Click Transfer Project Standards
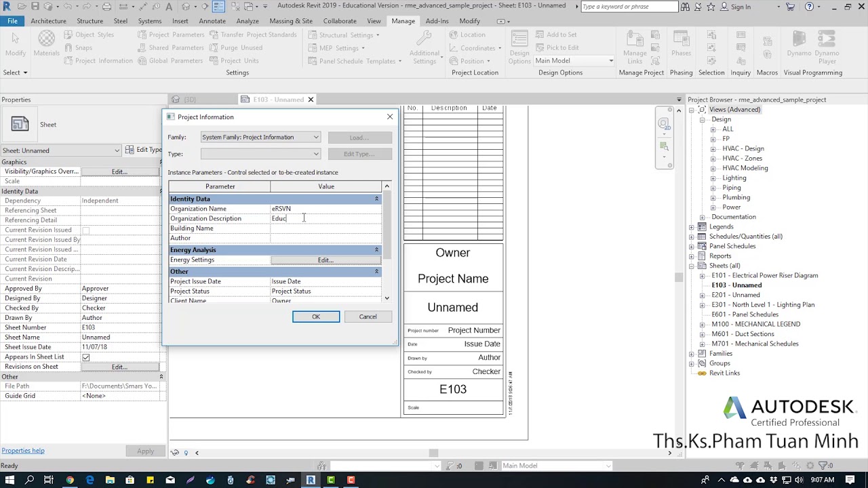Image resolution: width=868 pixels, height=488 pixels. pos(253,35)
